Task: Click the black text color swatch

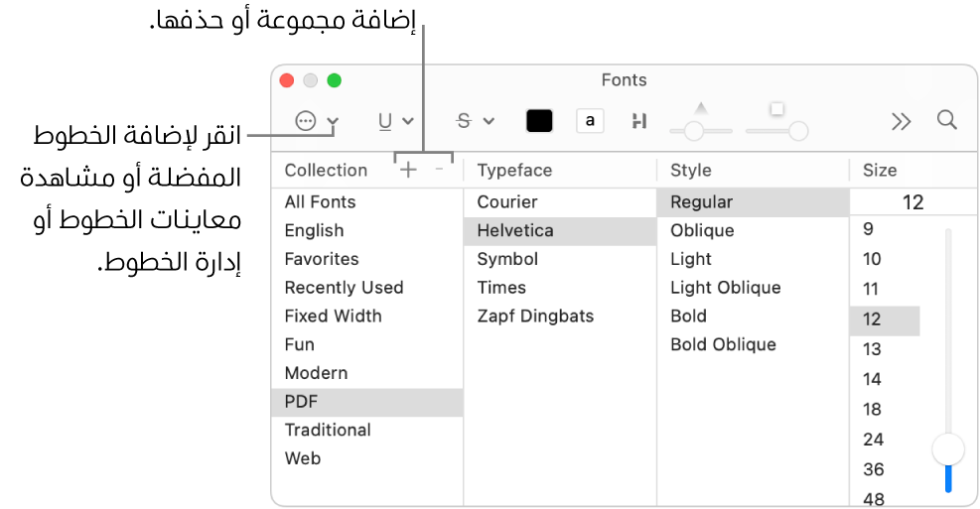Action: click(539, 121)
